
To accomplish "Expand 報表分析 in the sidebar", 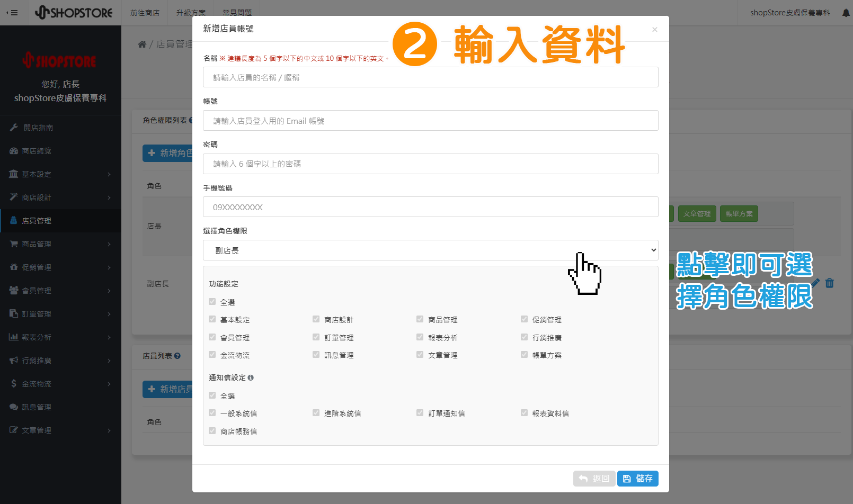I will coord(60,337).
